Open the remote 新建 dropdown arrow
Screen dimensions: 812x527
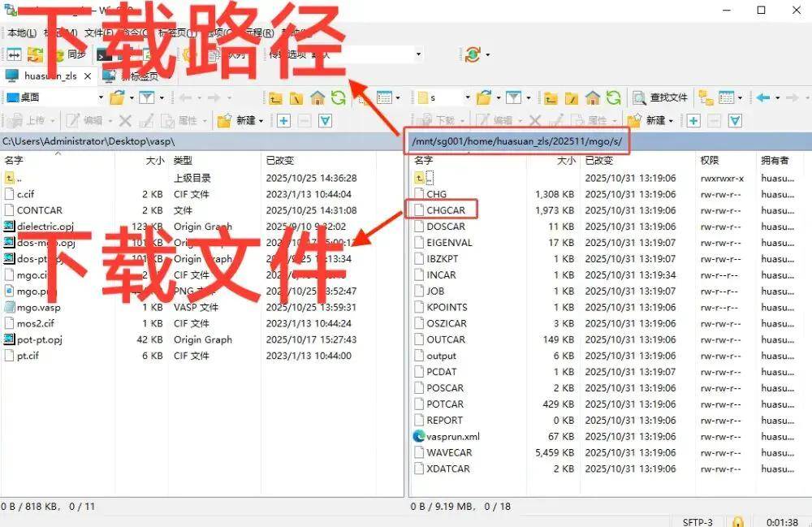tap(672, 120)
